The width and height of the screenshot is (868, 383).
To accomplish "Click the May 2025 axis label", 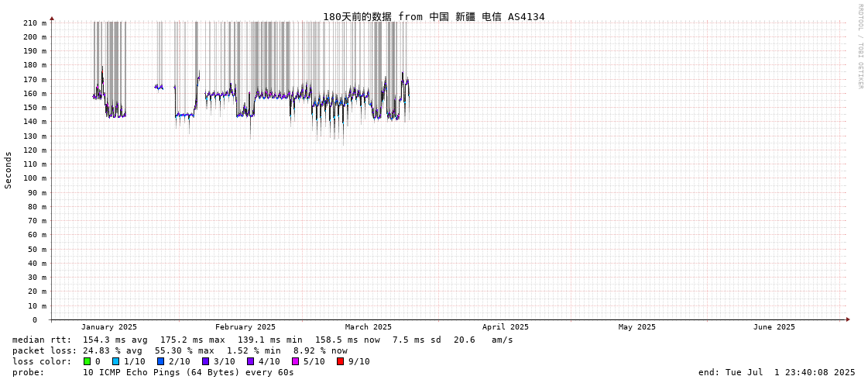I will point(636,327).
